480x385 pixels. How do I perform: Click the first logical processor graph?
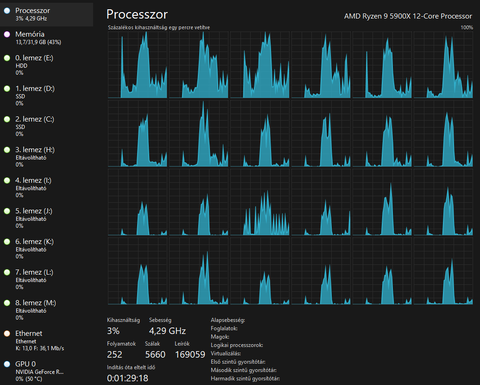pyautogui.click(x=137, y=65)
